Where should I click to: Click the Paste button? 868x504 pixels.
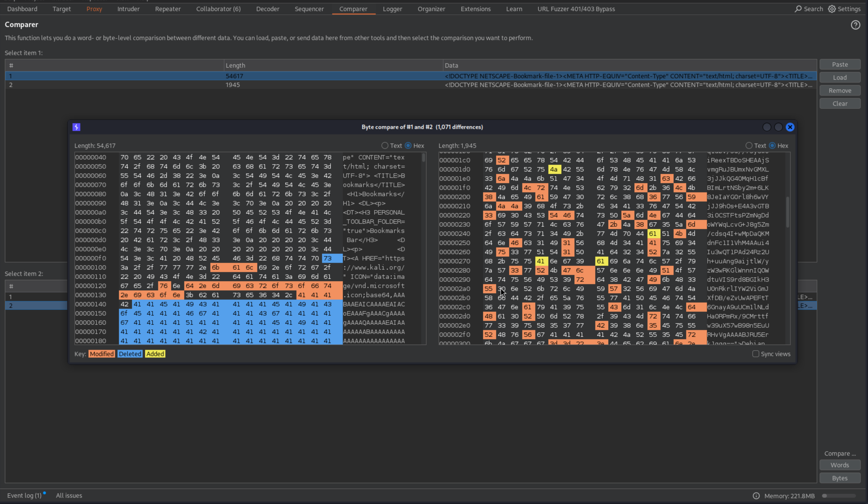(840, 64)
